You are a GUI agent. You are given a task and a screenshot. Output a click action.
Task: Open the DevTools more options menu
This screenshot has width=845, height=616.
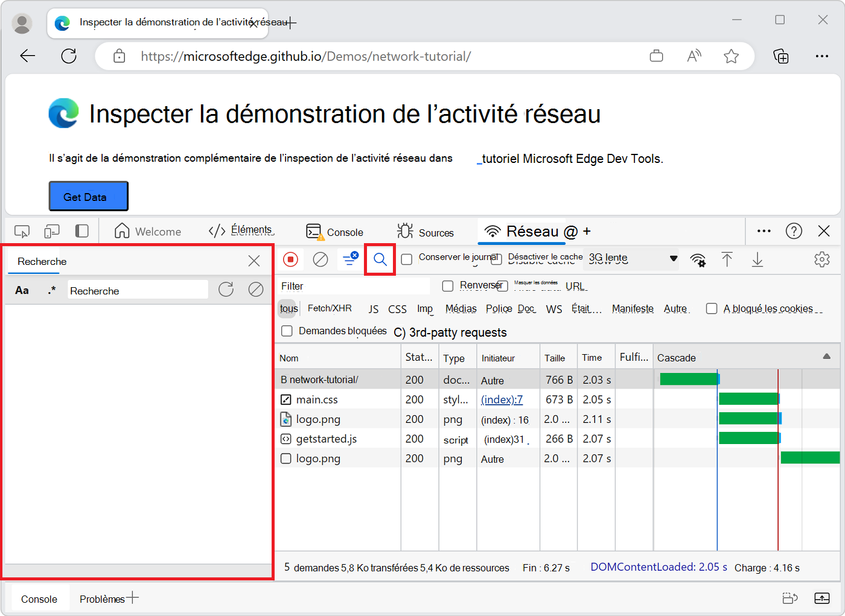pos(764,231)
